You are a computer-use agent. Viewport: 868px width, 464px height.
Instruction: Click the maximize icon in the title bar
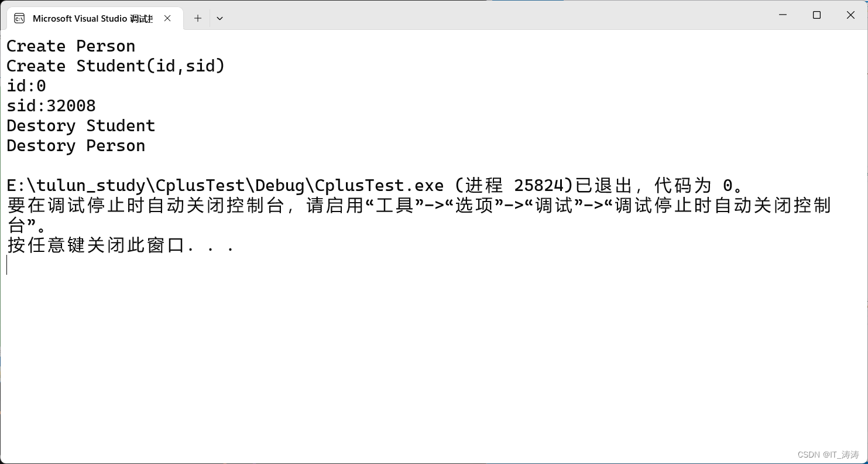tap(816, 15)
